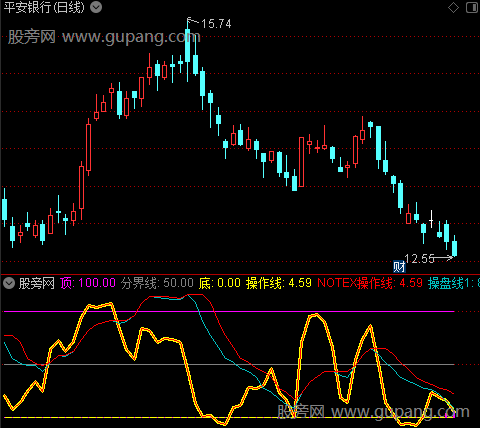Viewport: 480px width, 428px height.
Task: Click the white doji candlestick near 12.55
Action: [x=431, y=219]
